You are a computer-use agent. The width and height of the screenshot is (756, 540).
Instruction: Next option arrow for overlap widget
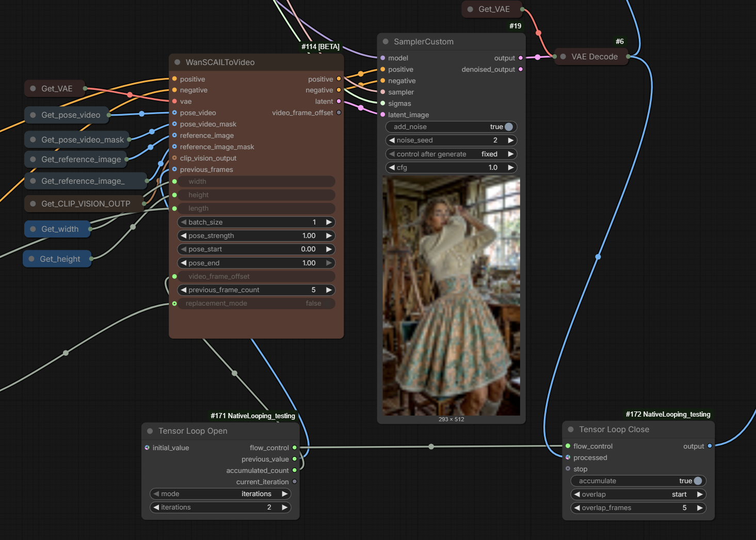coord(700,494)
